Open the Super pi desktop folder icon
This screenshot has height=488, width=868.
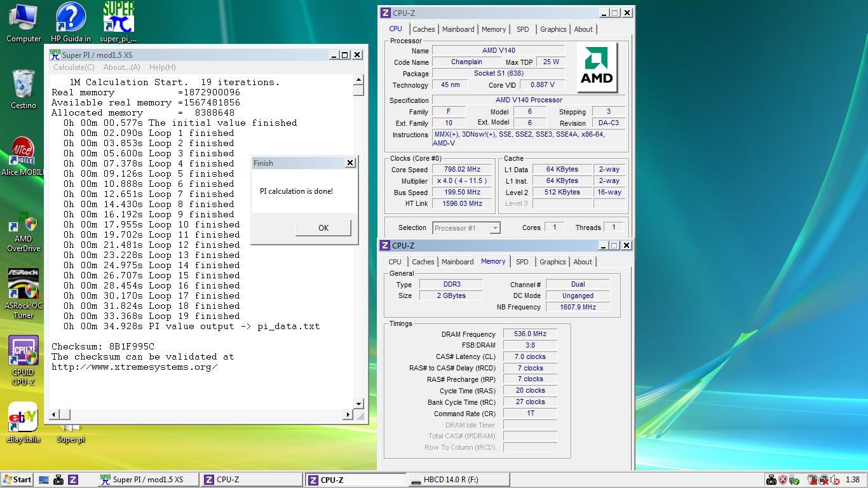(71, 433)
